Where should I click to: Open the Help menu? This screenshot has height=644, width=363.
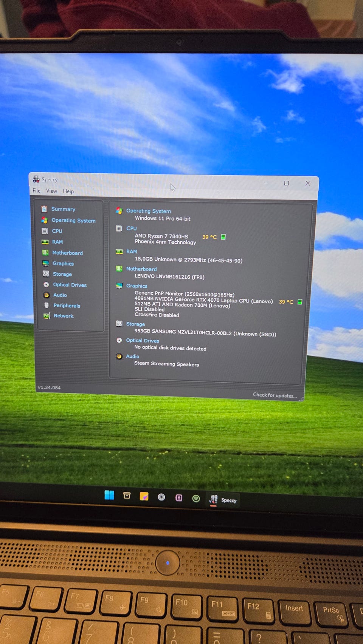[x=68, y=191]
